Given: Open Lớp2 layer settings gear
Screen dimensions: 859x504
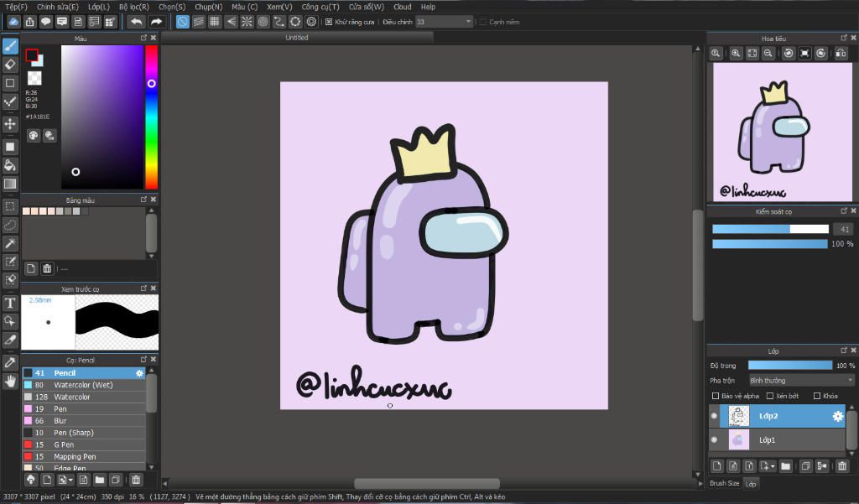Looking at the screenshot, I should (x=838, y=416).
